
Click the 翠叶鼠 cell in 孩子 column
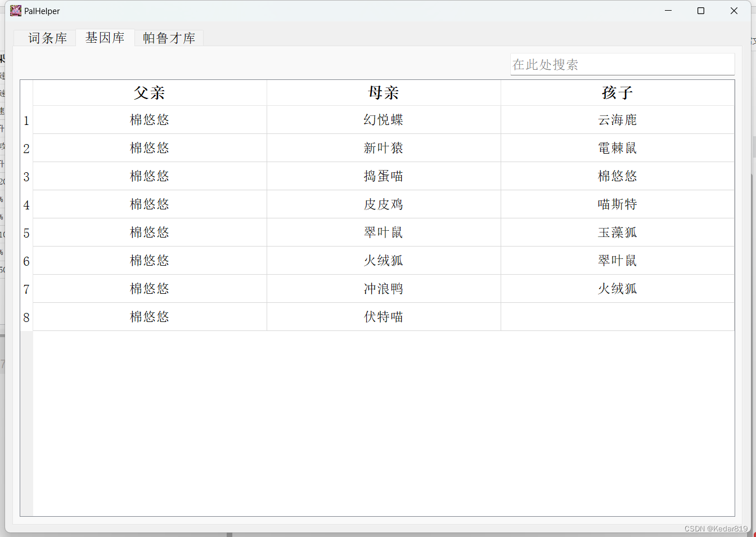pos(618,261)
